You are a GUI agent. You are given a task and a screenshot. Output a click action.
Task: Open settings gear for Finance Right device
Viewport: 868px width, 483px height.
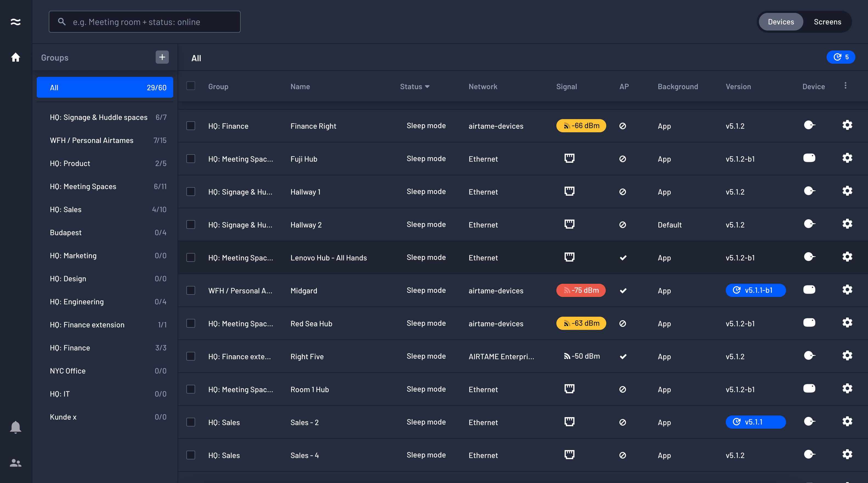pyautogui.click(x=847, y=125)
